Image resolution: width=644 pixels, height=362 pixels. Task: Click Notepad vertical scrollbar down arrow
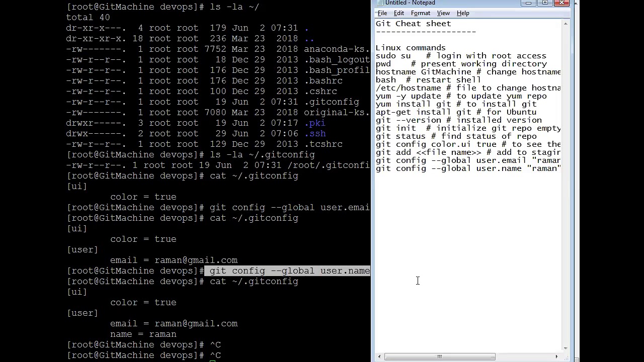coord(566,348)
